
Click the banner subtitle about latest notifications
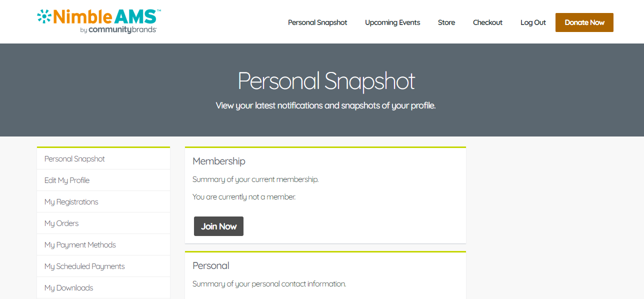coord(325,105)
